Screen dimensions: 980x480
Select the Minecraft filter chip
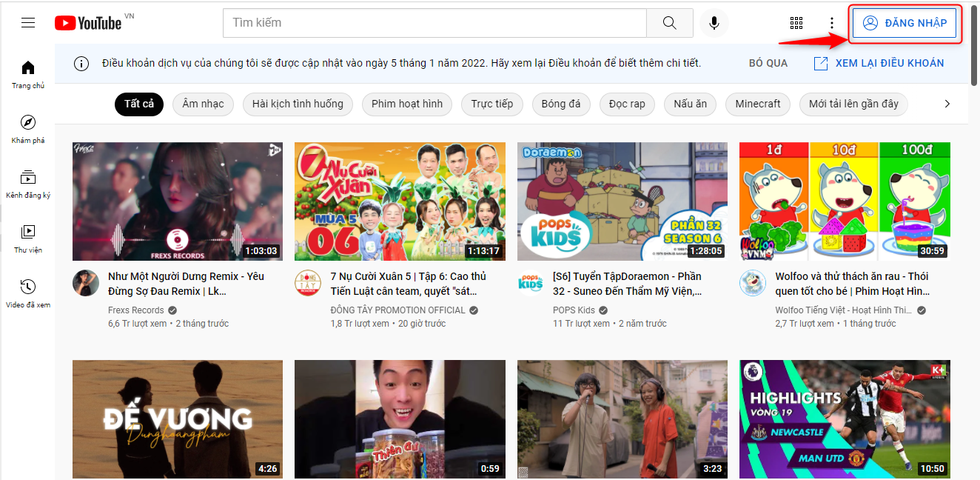[x=757, y=104]
